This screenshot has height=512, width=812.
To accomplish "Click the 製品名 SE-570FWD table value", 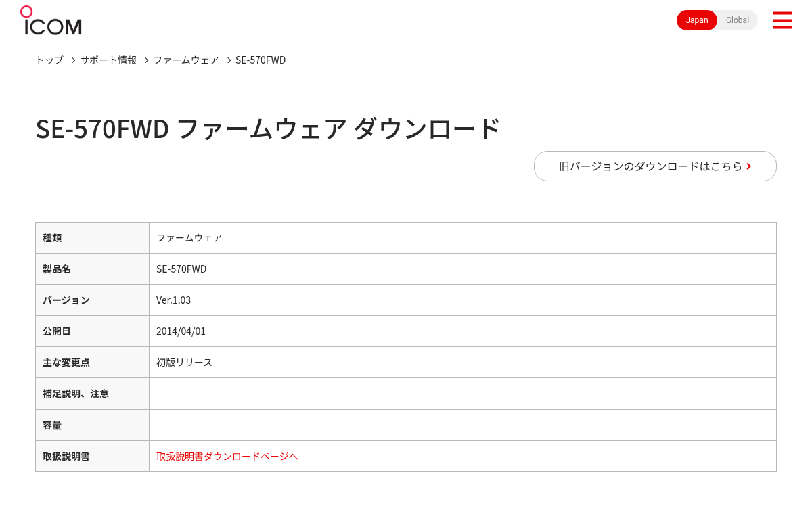I will click(463, 269).
